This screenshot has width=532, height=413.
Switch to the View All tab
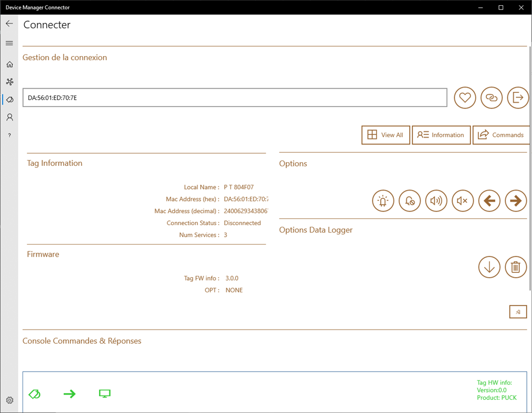[x=385, y=135]
